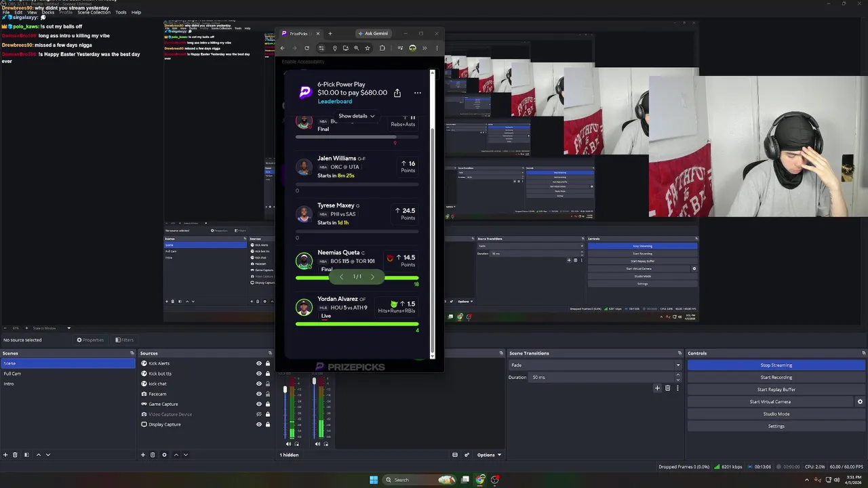Open the audio mixer Options dropdown
This screenshot has height=488, width=868.
[489, 455]
